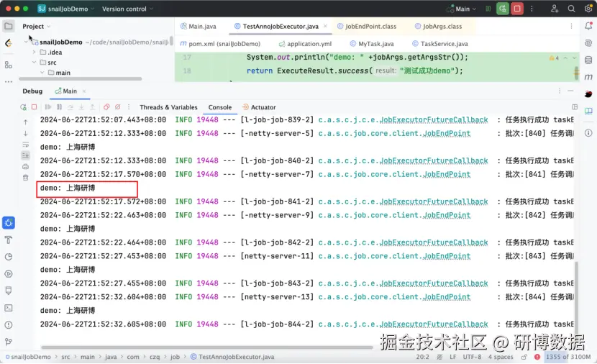597x364 pixels.
Task: Click the TestAnnoJobExecutor.java breadcrumb
Action: click(232, 357)
